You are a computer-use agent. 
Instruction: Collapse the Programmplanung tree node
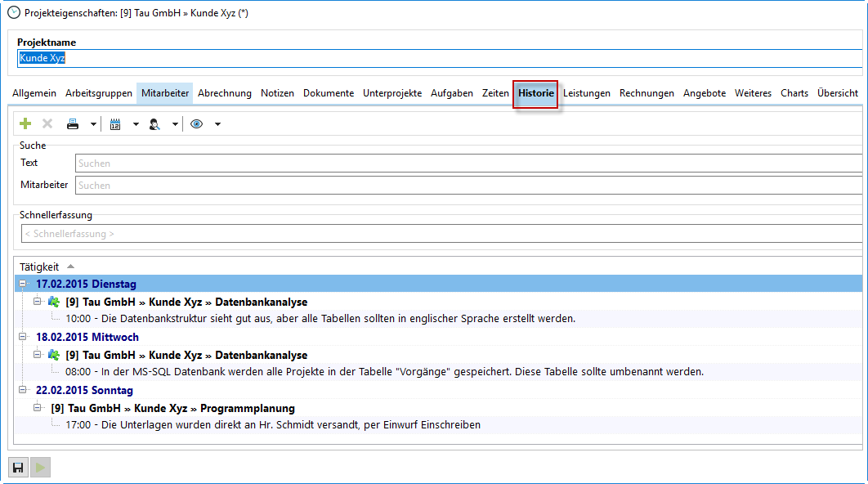tap(38, 407)
